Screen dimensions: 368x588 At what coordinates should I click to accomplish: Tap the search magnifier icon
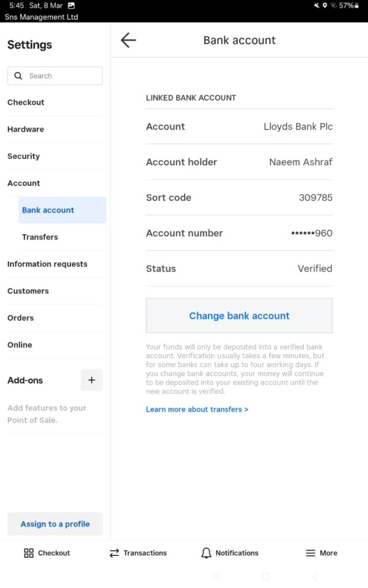(18, 76)
